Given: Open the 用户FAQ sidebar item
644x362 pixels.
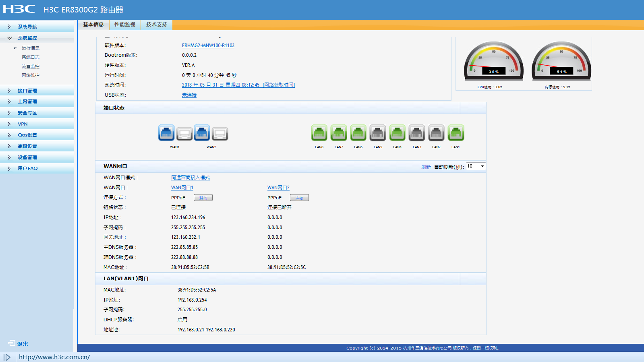Looking at the screenshot, I should 37,168.
